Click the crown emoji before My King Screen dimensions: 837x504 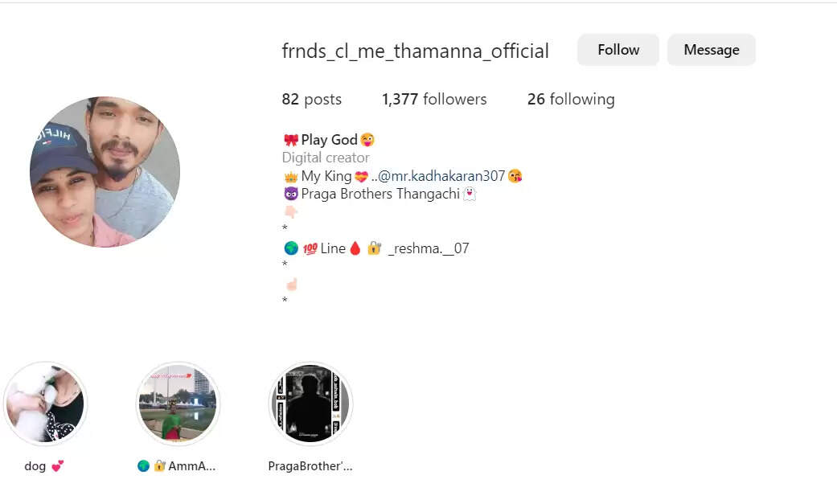[x=291, y=176]
